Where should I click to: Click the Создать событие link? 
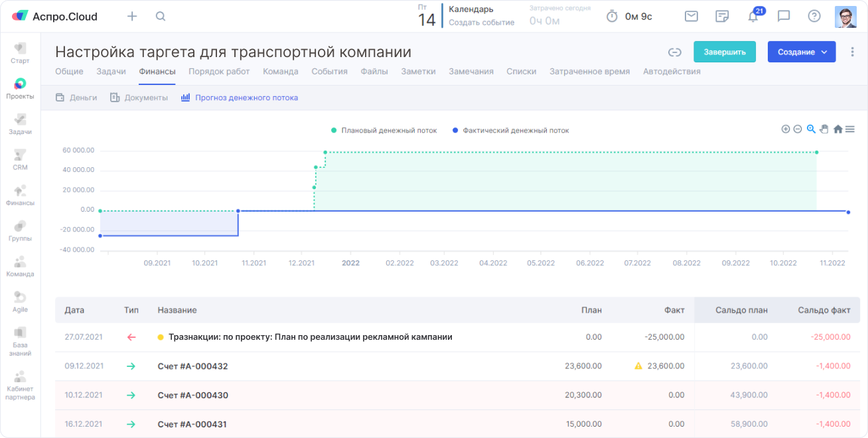pos(481,23)
